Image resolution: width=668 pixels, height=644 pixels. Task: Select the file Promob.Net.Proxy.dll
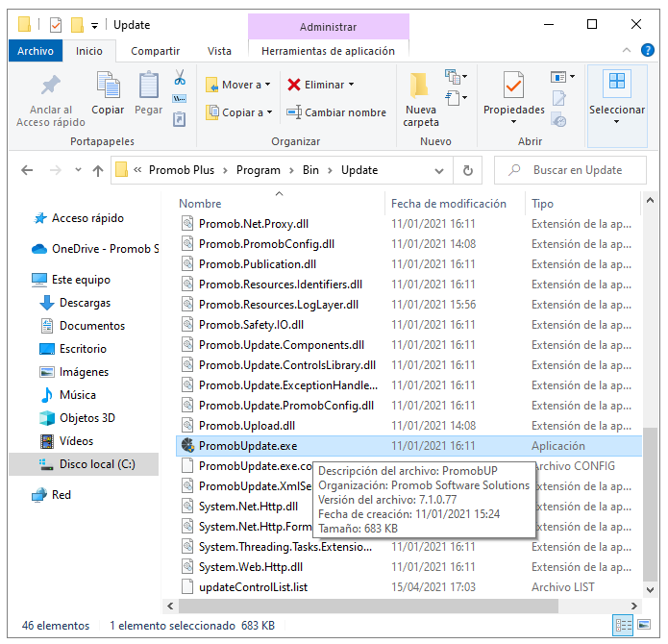click(254, 224)
